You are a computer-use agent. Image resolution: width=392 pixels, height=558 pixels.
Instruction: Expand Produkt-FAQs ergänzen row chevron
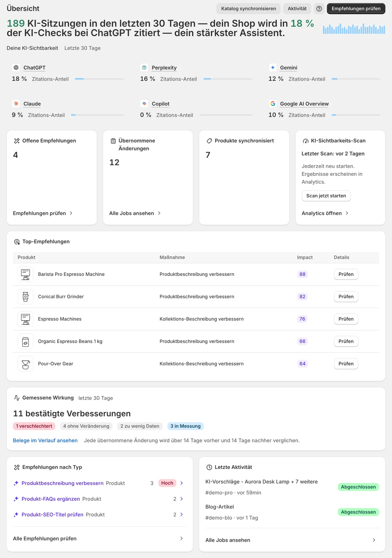pyautogui.click(x=181, y=499)
